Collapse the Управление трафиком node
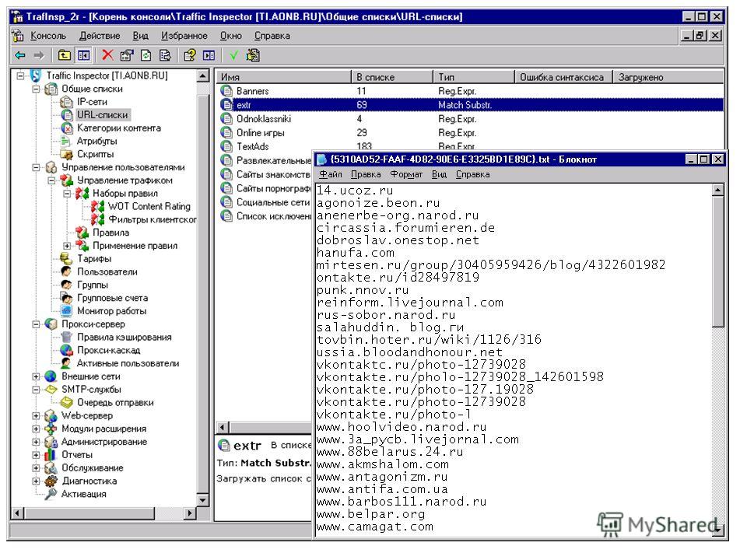The height and width of the screenshot is (560, 747). (x=51, y=180)
